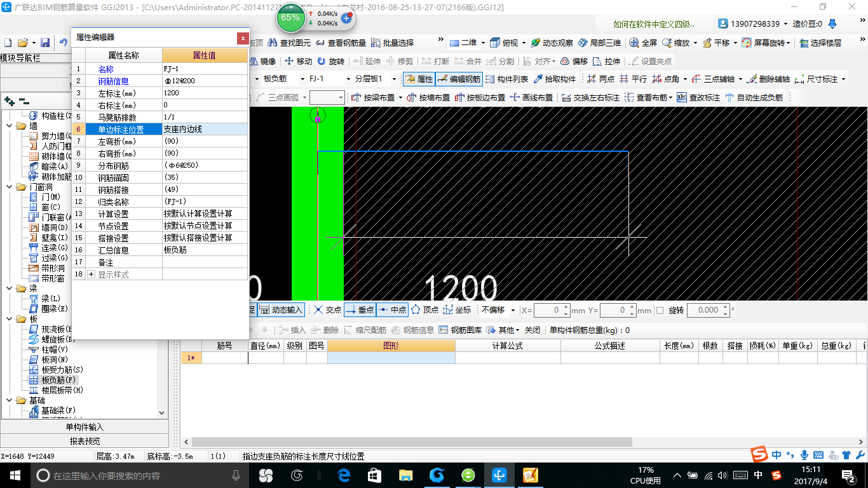Close the 属性编辑器 dialog
868x488 pixels.
click(x=242, y=37)
